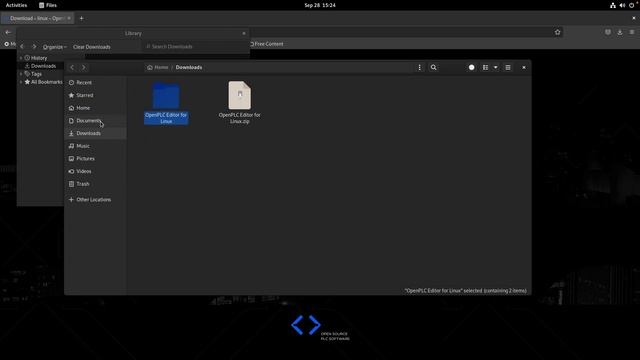Expand History in the Library window

point(21,58)
